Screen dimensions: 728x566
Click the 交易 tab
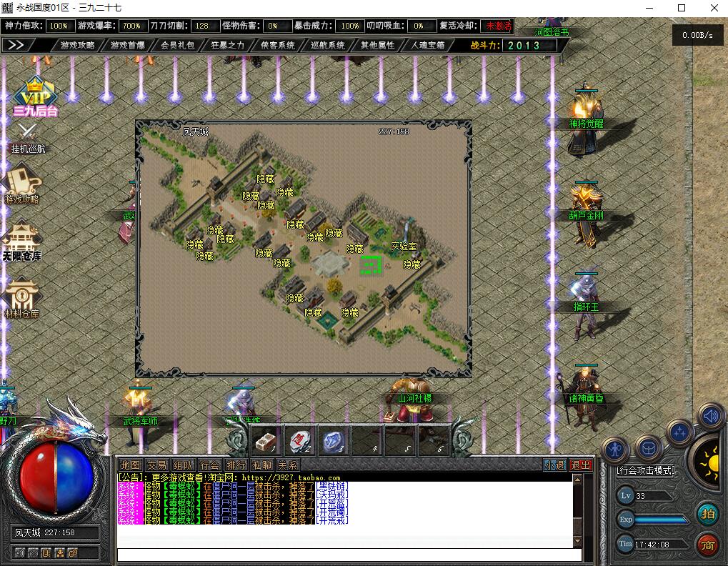click(x=157, y=465)
